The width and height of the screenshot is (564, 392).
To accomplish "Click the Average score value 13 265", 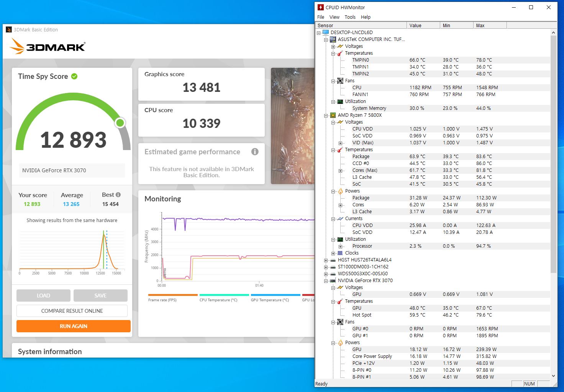I will click(x=71, y=204).
